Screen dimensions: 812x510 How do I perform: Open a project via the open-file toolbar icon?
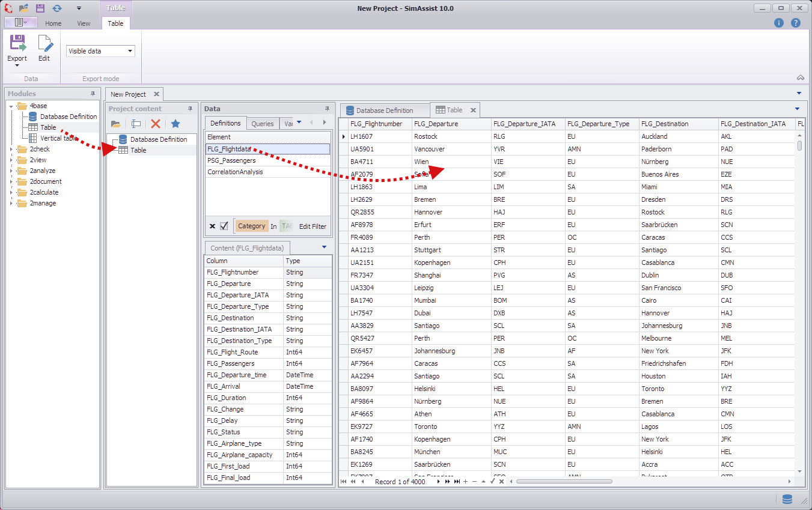tap(24, 8)
